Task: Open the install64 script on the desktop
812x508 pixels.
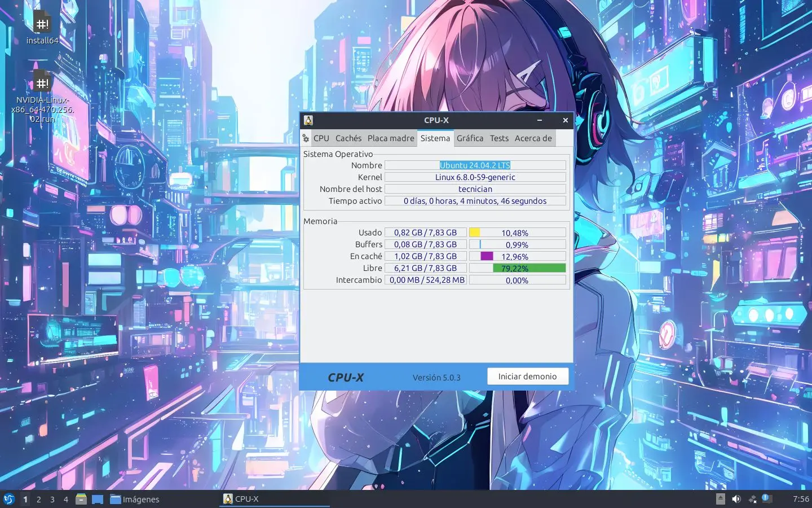Action: point(42,27)
